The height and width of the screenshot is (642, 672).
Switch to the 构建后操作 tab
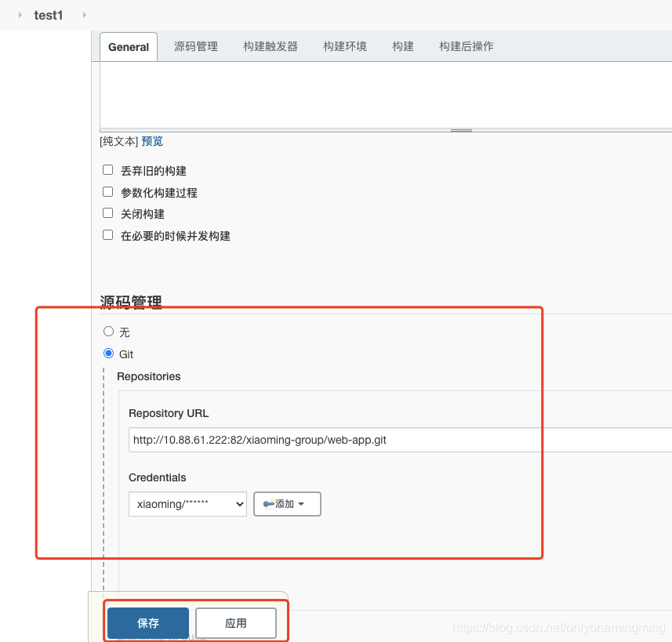467,46
